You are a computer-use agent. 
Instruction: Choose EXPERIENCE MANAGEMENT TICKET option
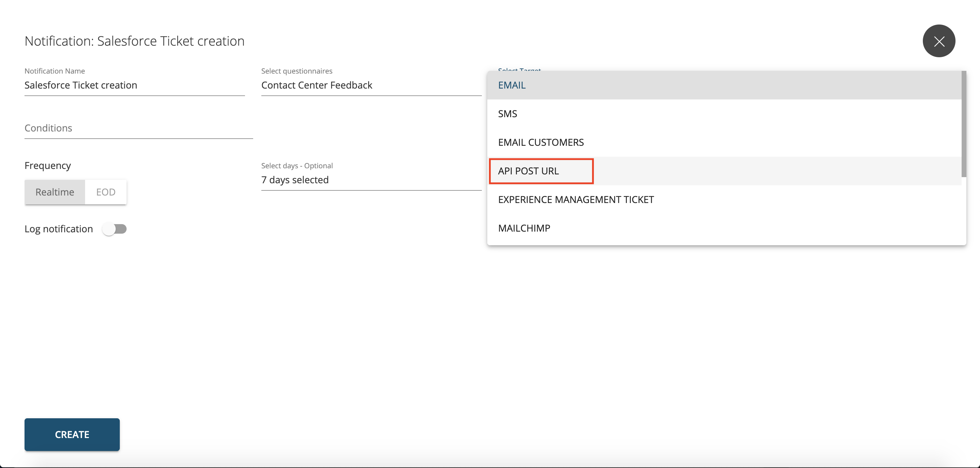tap(724, 200)
